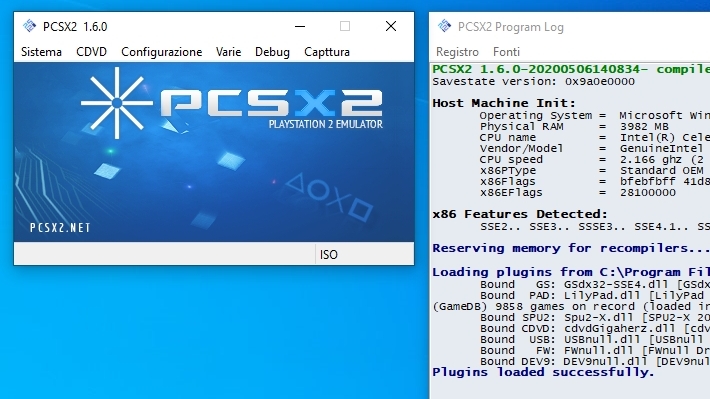Open the CDVD menu
This screenshot has width=710, height=399.
[x=91, y=52]
